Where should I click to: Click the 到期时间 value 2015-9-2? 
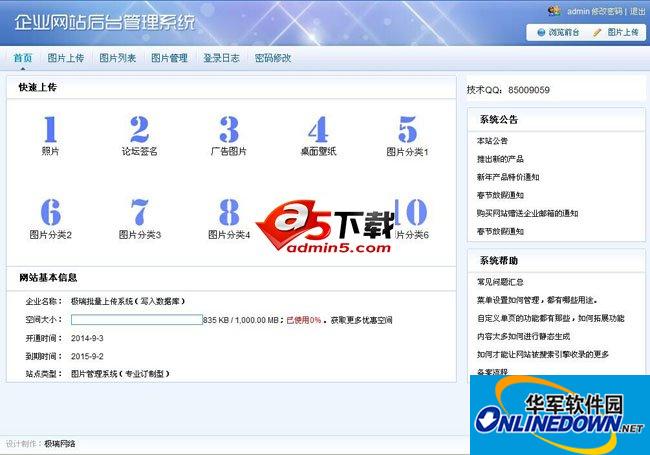[x=87, y=356]
